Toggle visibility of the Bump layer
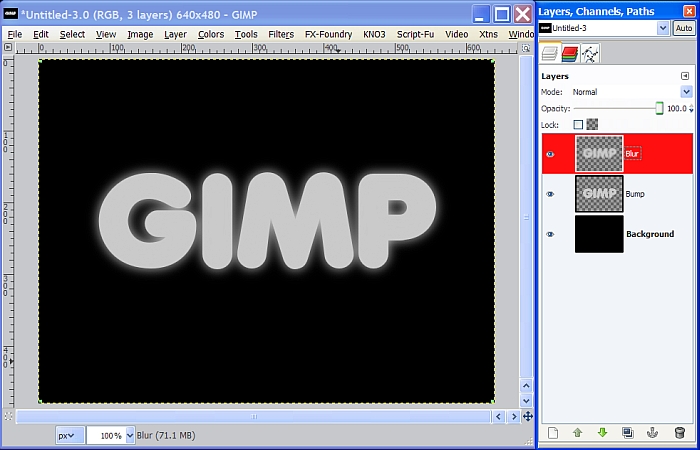Image resolution: width=700 pixels, height=450 pixels. click(x=550, y=194)
